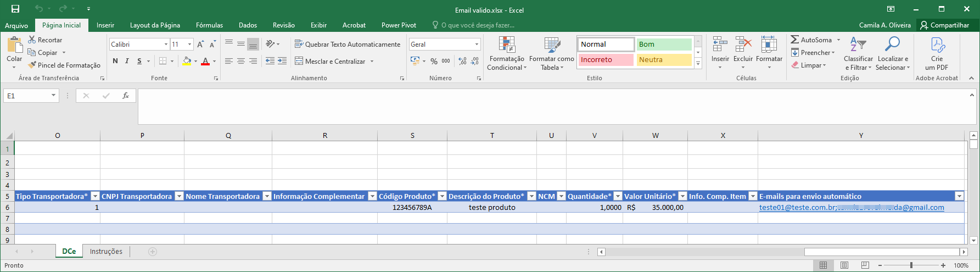Center text horizontally icon
The height and width of the screenshot is (272, 980).
pyautogui.click(x=241, y=61)
